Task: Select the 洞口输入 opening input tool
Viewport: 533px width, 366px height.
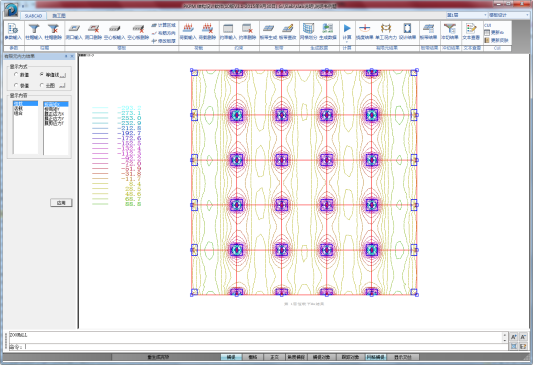Action: click(x=74, y=32)
